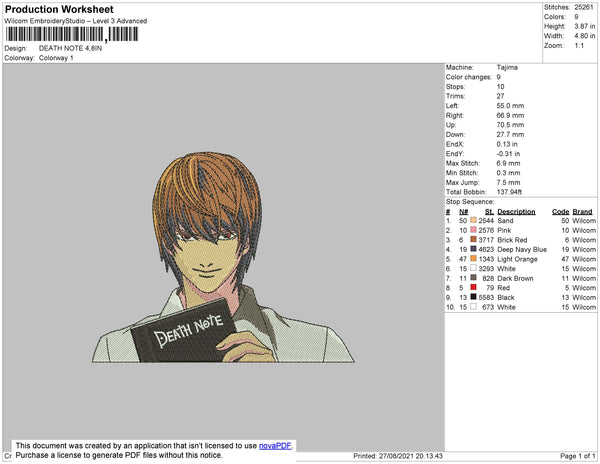Click the EndX value '0.13 in'
The image size is (600, 464).
pyautogui.click(x=507, y=144)
